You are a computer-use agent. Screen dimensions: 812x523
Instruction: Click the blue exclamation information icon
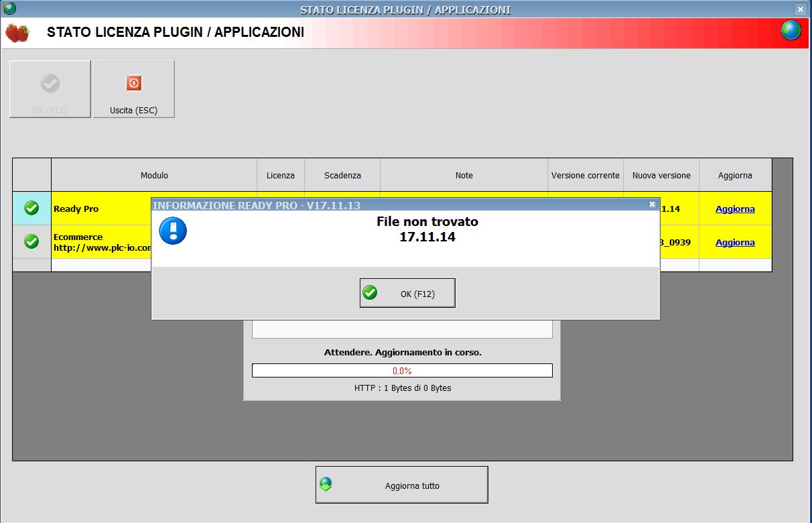click(x=173, y=231)
